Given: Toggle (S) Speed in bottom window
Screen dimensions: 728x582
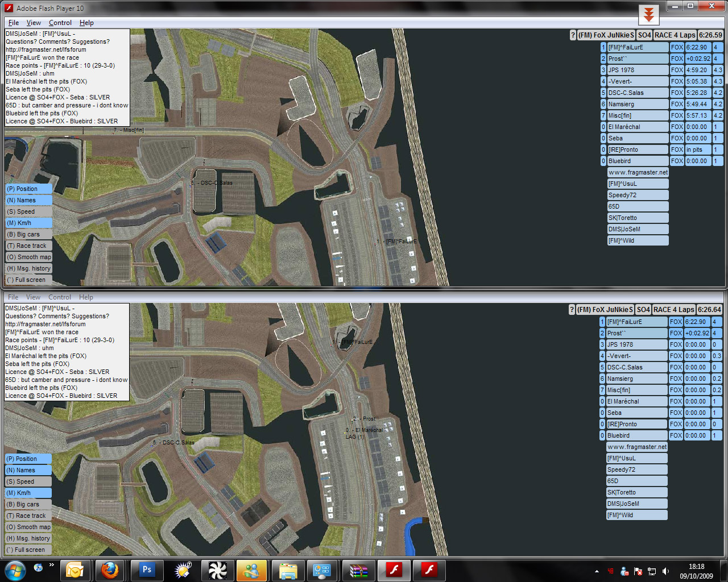Looking at the screenshot, I should (28, 481).
